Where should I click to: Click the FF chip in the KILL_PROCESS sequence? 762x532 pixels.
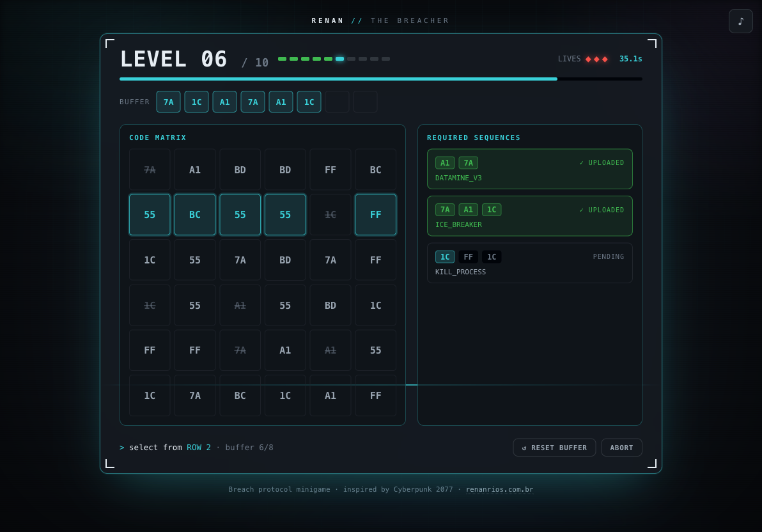click(x=468, y=257)
